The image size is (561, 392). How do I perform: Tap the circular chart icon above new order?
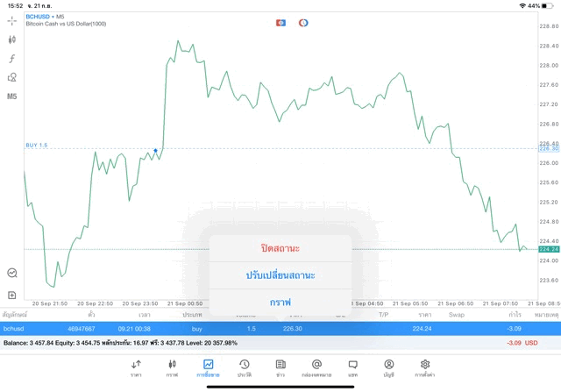click(12, 273)
